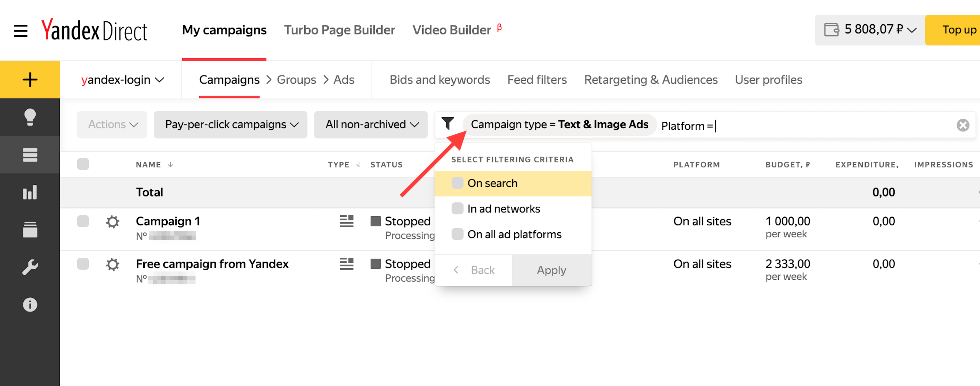
Task: Open the Campaign 1 link
Action: [168, 221]
